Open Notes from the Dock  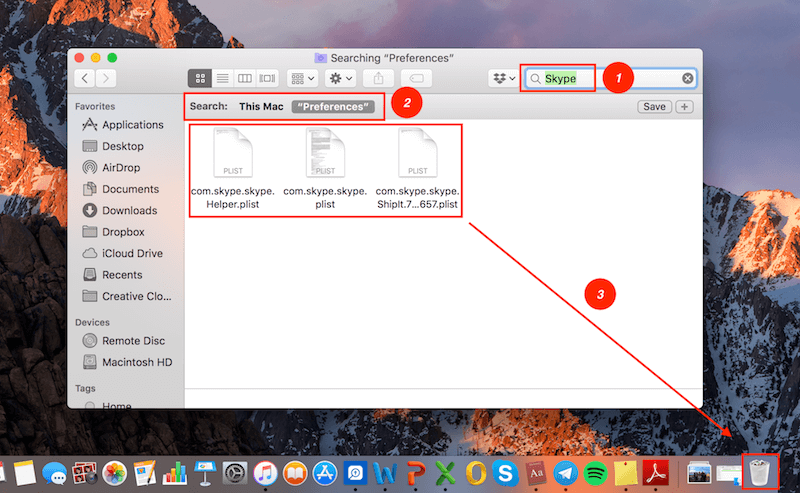(24, 473)
